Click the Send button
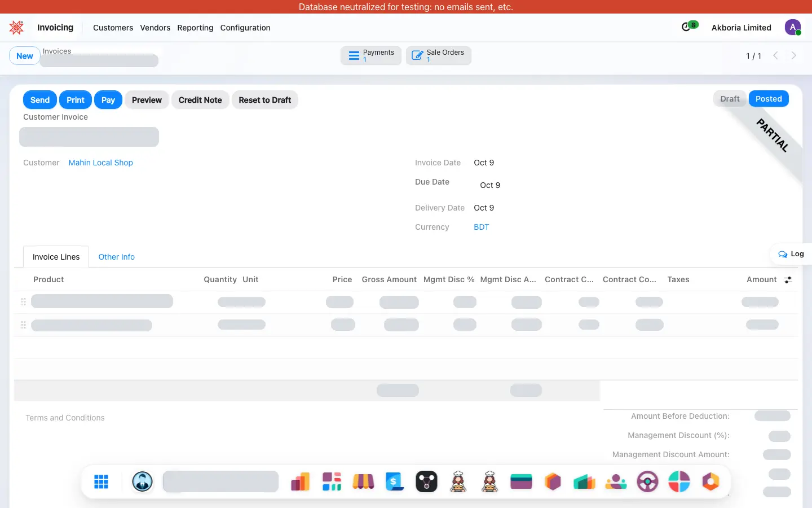 coord(40,100)
